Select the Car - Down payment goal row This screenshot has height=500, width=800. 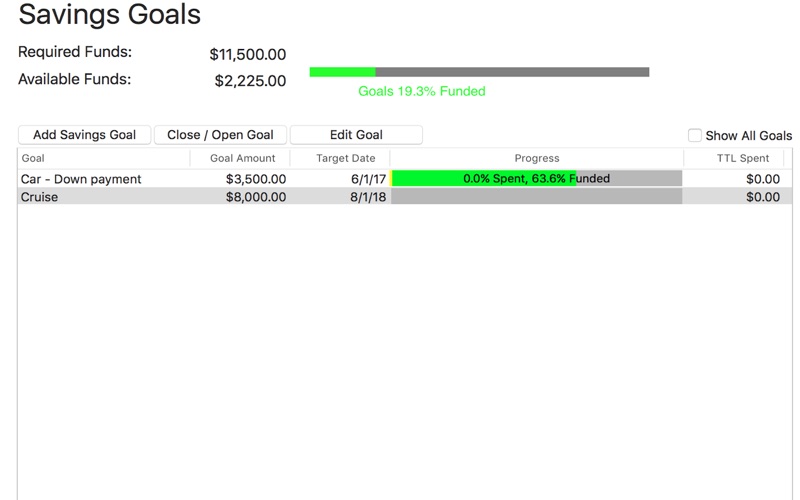click(81, 179)
